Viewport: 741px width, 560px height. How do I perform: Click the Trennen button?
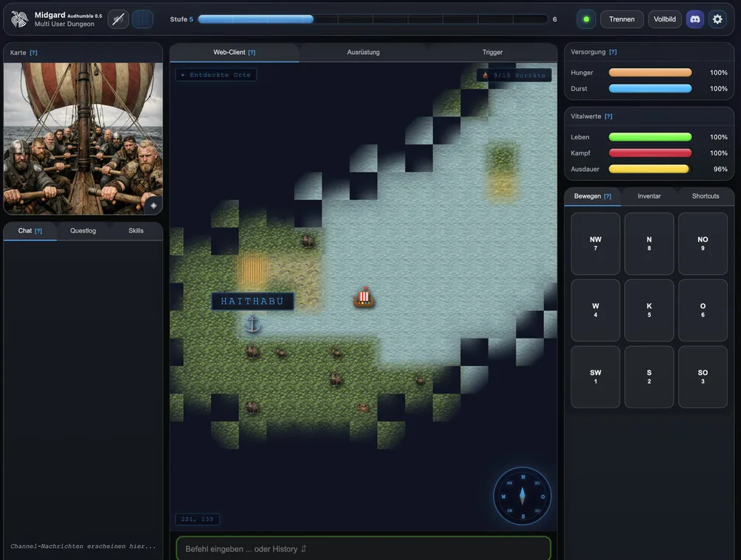622,19
